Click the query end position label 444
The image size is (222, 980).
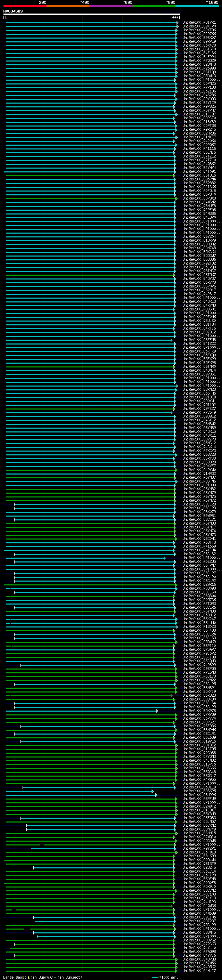click(175, 17)
